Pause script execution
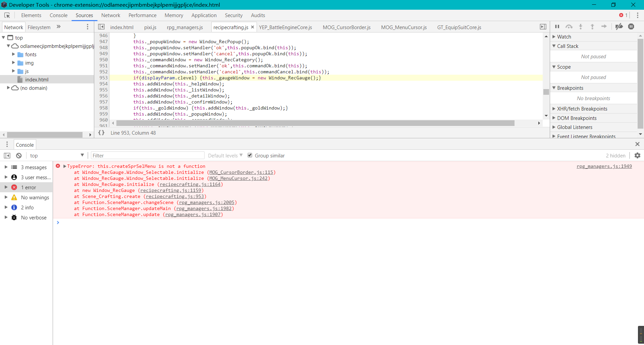The width and height of the screenshot is (644, 345). [557, 26]
